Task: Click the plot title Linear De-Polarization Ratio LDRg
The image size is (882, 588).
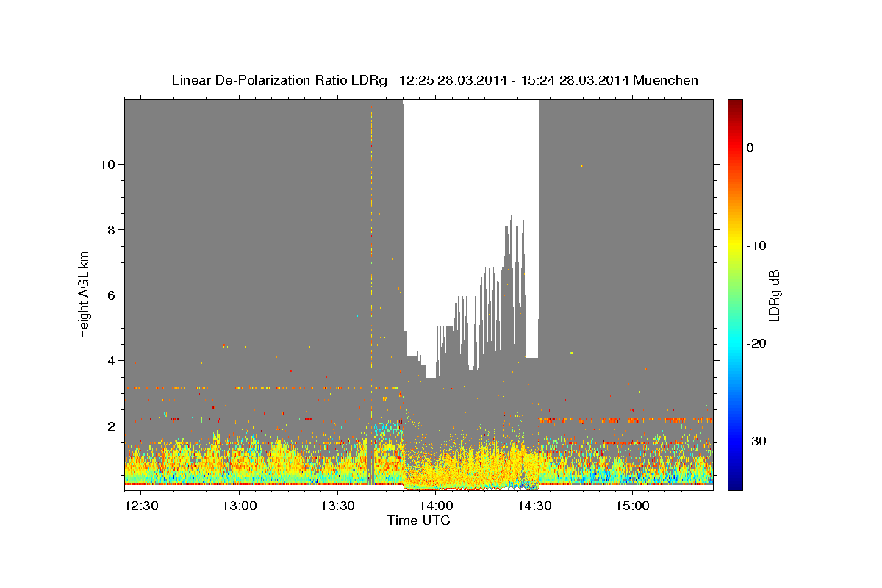Action: 279,80
